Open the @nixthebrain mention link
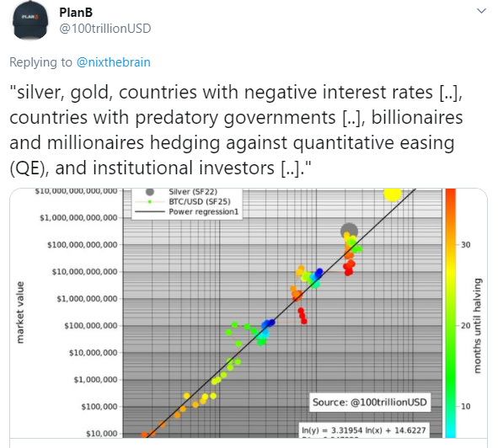This screenshot has height=448, width=498. 114,62
